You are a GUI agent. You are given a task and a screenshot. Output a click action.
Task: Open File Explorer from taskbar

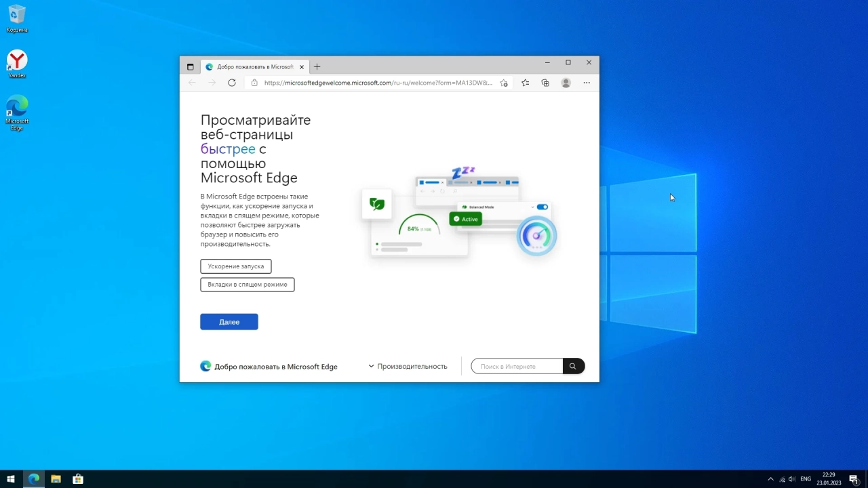coord(56,479)
